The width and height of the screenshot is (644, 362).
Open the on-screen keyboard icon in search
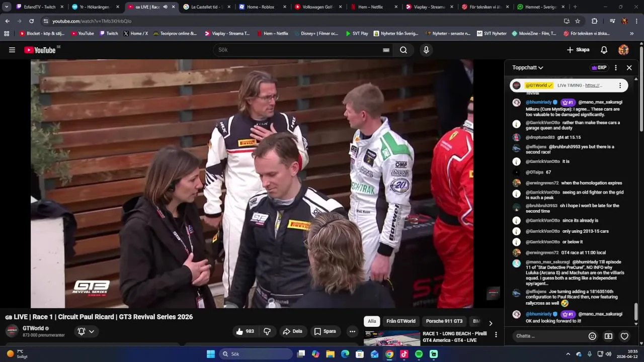click(x=386, y=50)
